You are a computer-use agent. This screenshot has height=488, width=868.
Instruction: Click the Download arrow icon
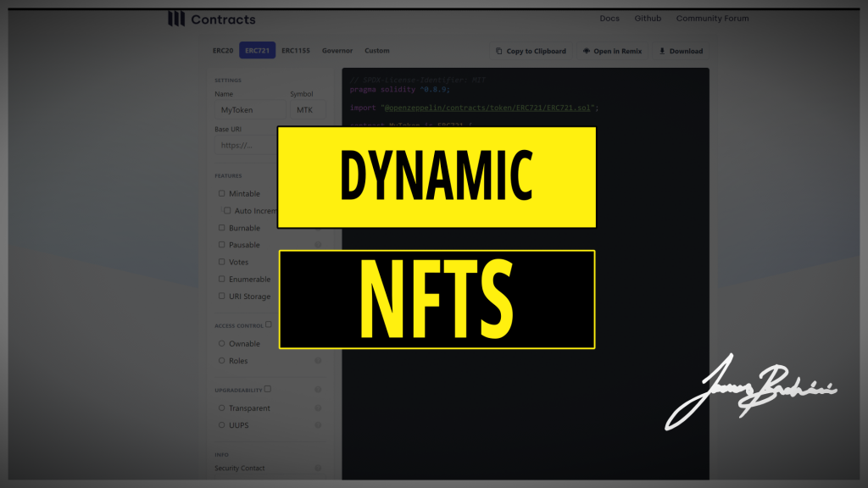[662, 51]
